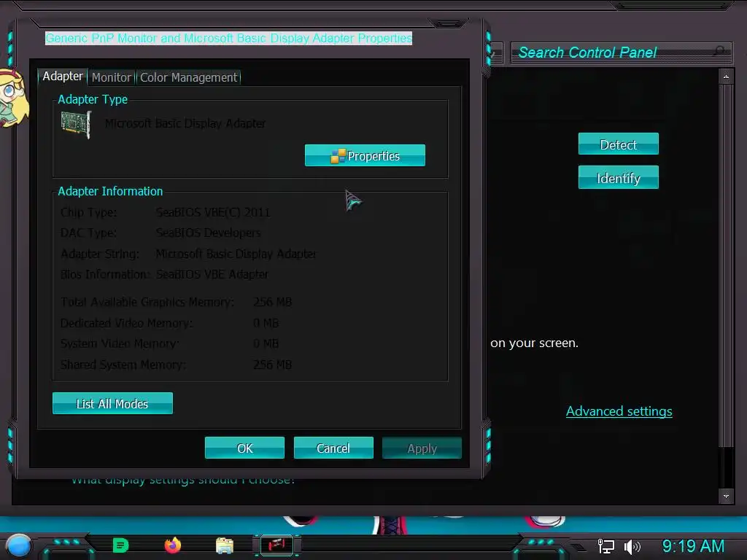Click the Total Available Graphics Memory value '256 MB'
The height and width of the screenshot is (560, 747).
[272, 302]
